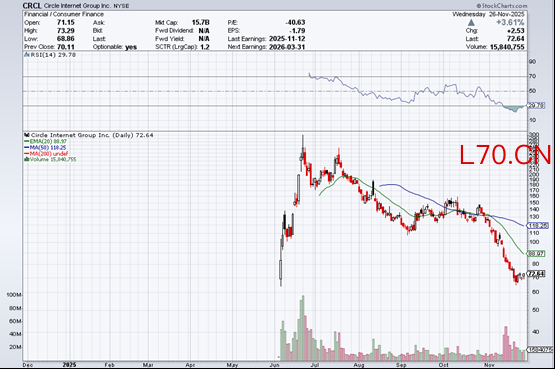
Task: Click the 60M volume axis label
Action: tap(16, 321)
